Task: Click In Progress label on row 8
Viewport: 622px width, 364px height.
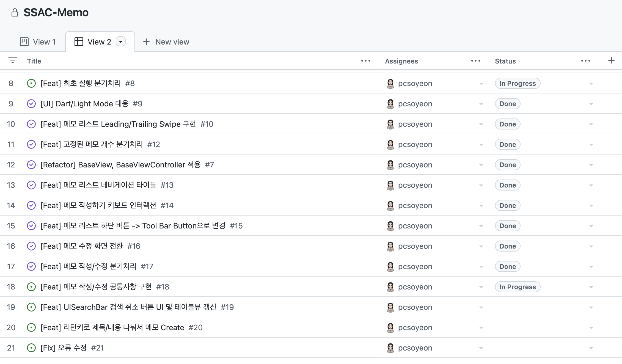Action: point(518,83)
